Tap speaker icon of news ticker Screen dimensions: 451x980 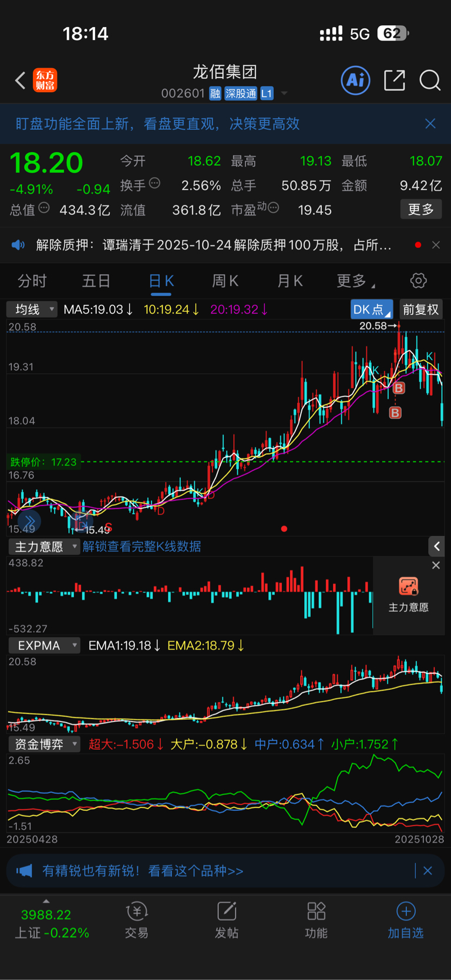(18, 245)
